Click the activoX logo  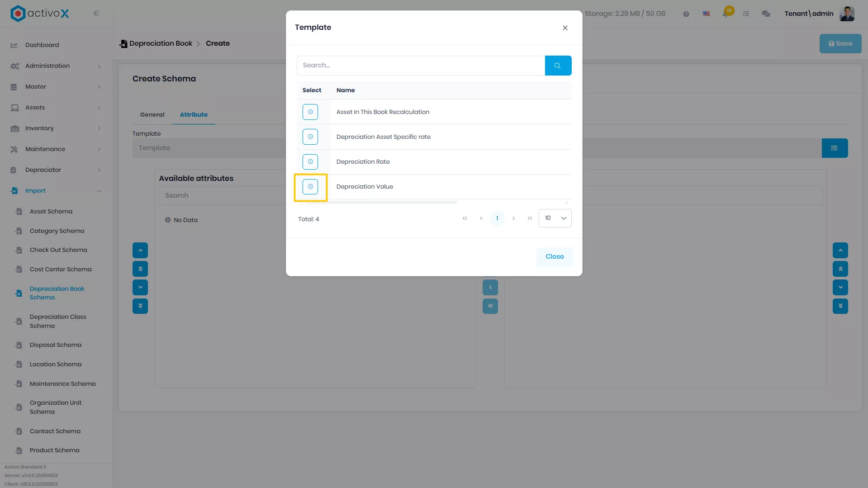pos(40,14)
